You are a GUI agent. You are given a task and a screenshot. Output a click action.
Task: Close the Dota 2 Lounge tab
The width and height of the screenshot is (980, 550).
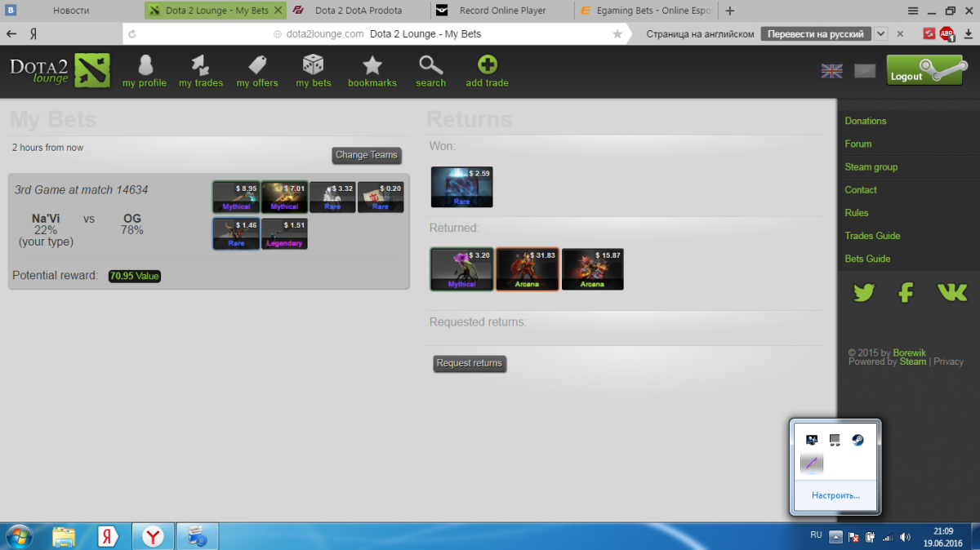(279, 11)
